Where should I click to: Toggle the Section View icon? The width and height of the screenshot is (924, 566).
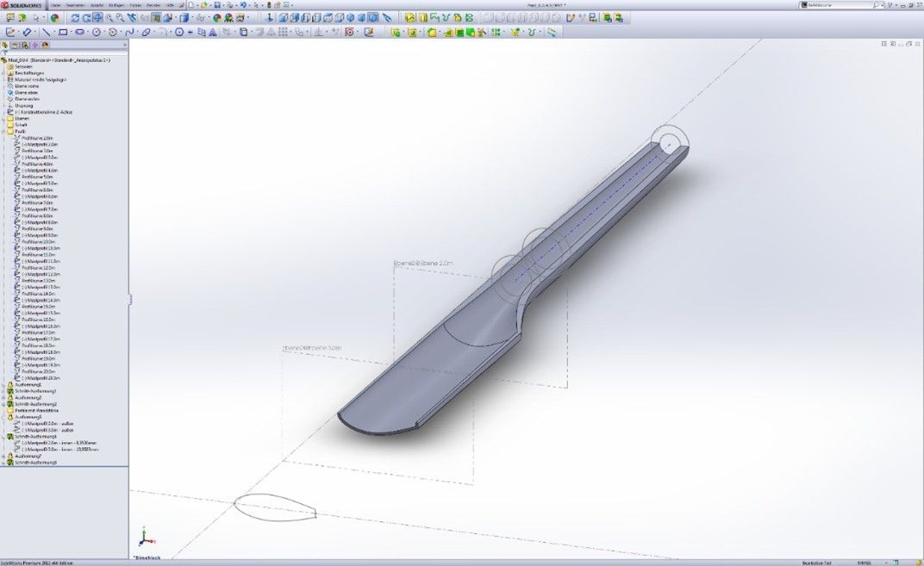pyautogui.click(x=155, y=18)
